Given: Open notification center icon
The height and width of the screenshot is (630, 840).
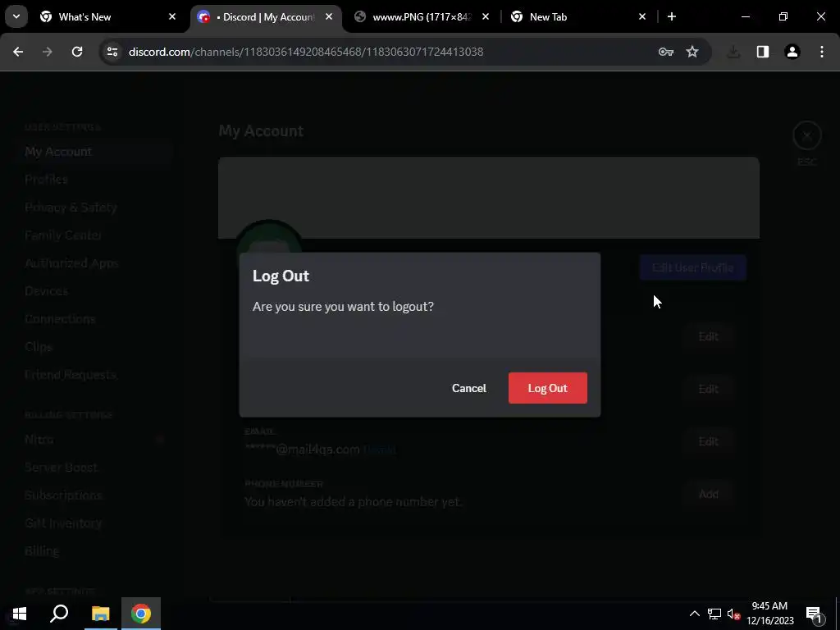Looking at the screenshot, I should (814, 614).
